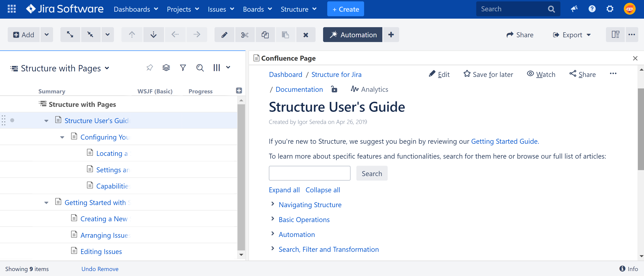The width and height of the screenshot is (644, 276).
Task: Open the Export dropdown menu
Action: click(x=572, y=34)
